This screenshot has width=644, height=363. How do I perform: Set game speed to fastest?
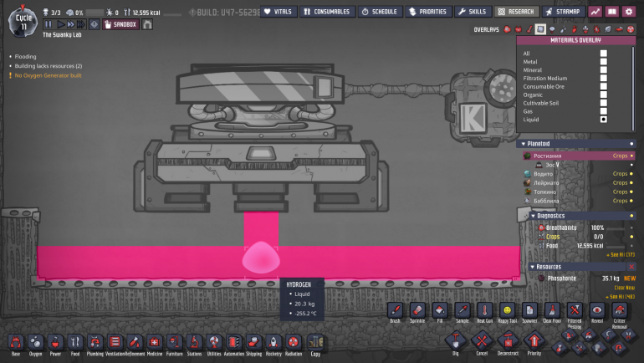tap(80, 24)
